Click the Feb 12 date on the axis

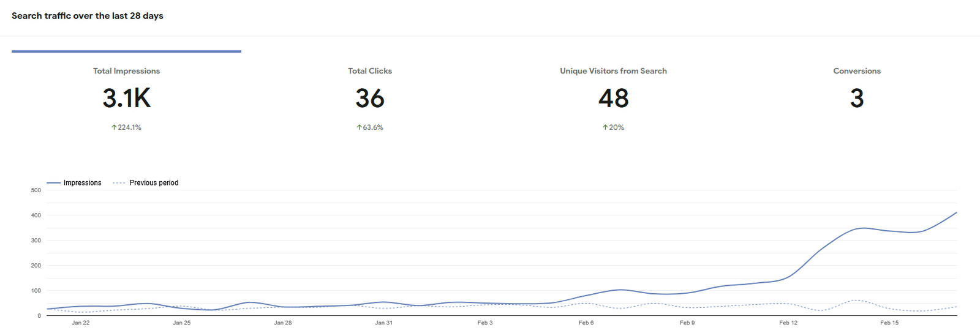tap(788, 323)
